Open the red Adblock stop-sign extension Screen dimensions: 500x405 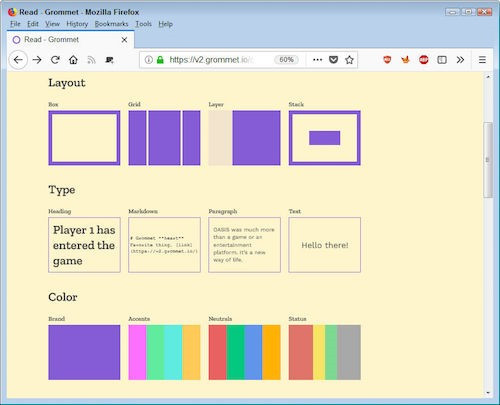pos(424,60)
